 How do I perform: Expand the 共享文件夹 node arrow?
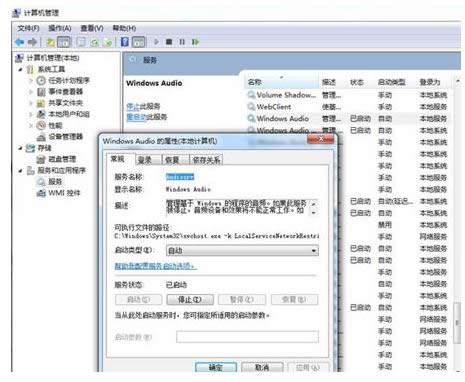[x=31, y=103]
